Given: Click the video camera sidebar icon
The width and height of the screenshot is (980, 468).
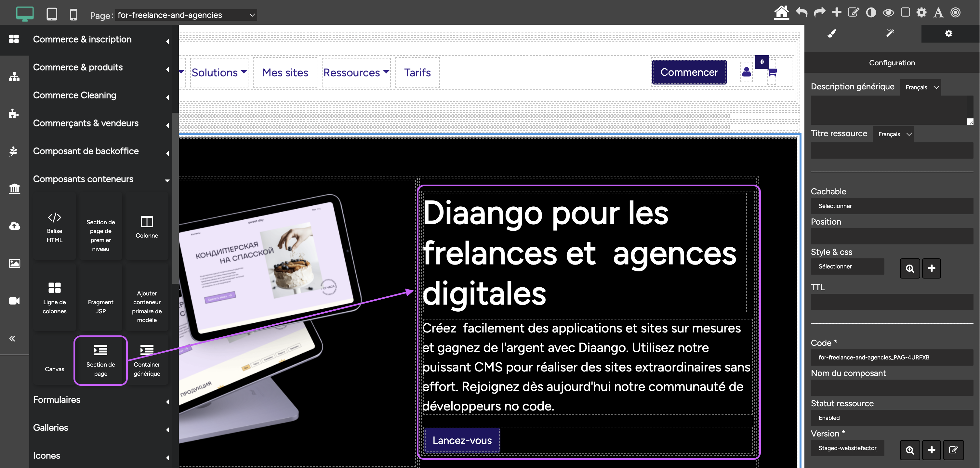Looking at the screenshot, I should [x=14, y=301].
